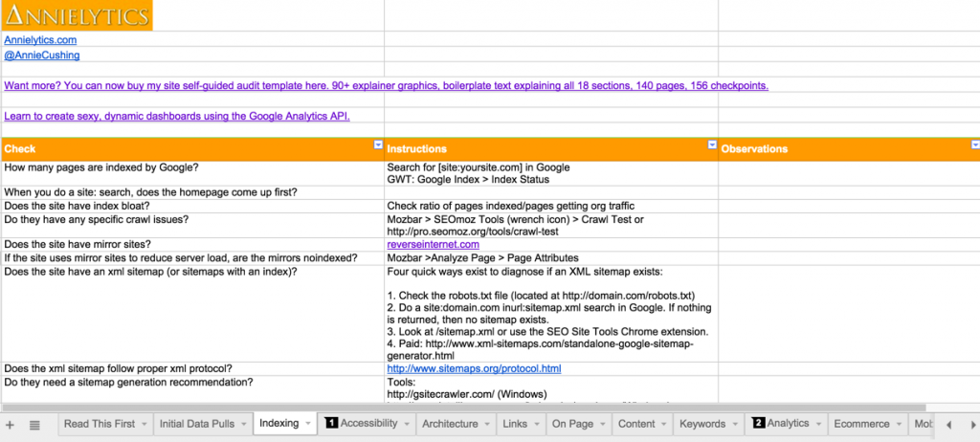Open the Google Analytics API dashboards link
The image size is (980, 442).
pos(177,117)
